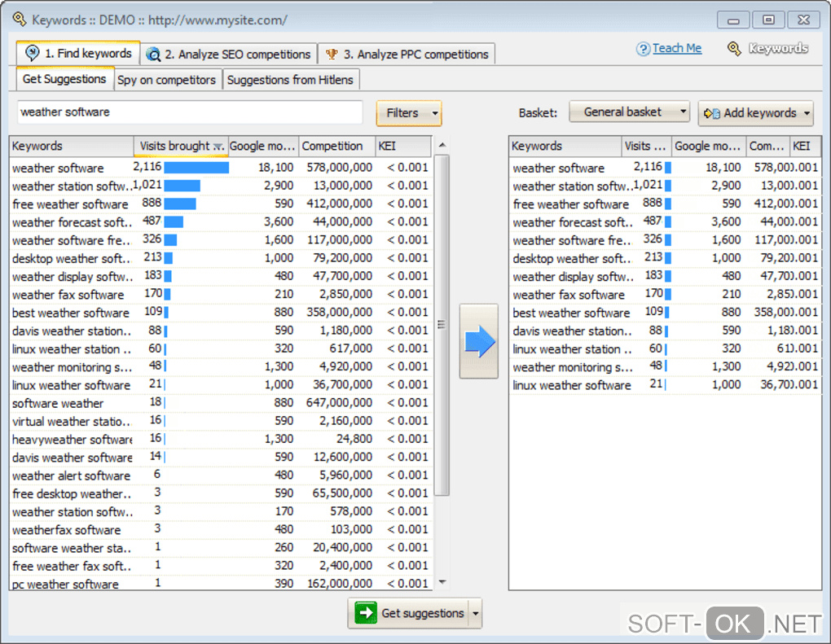Sort basket table by KEI column header

(805, 147)
